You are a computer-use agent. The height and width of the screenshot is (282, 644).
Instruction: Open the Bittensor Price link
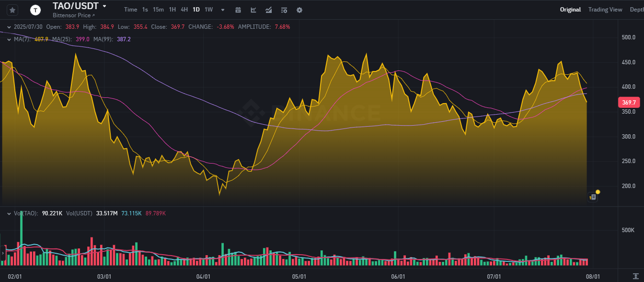pos(73,15)
